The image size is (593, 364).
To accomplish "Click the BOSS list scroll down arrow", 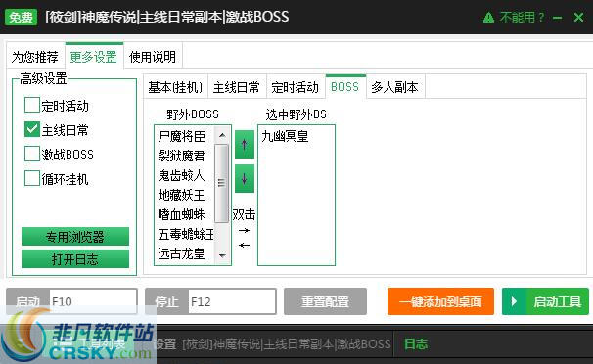I will pos(222,256).
